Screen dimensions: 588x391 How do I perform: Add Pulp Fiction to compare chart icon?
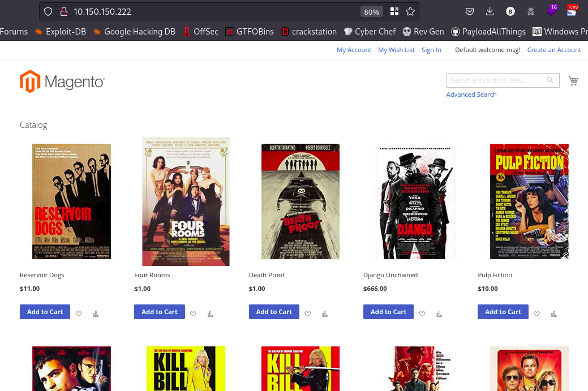point(553,314)
